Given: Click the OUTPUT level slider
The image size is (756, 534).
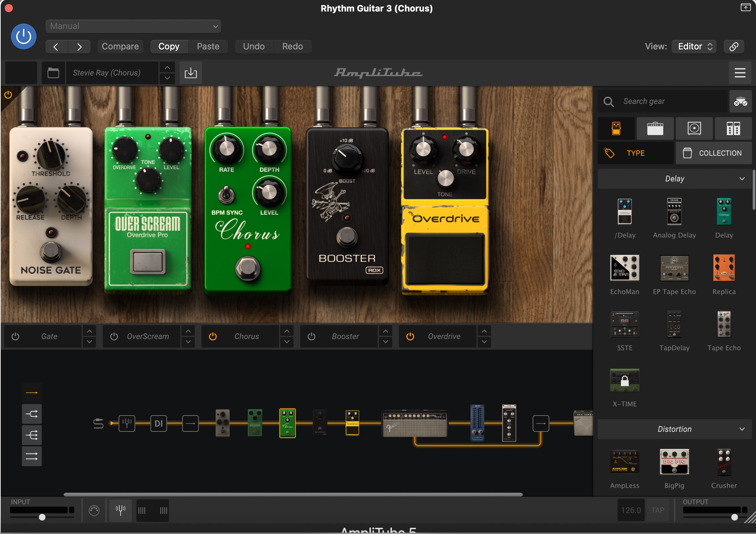Looking at the screenshot, I should (715, 517).
